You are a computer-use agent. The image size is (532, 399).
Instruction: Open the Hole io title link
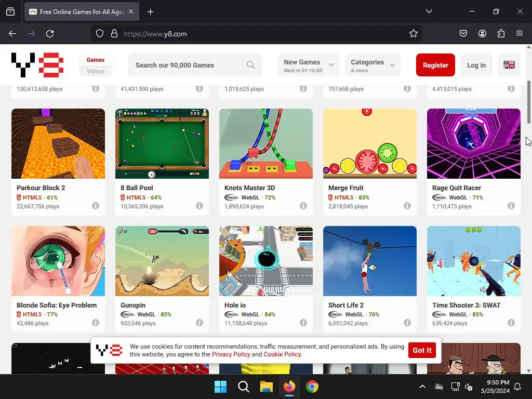235,305
